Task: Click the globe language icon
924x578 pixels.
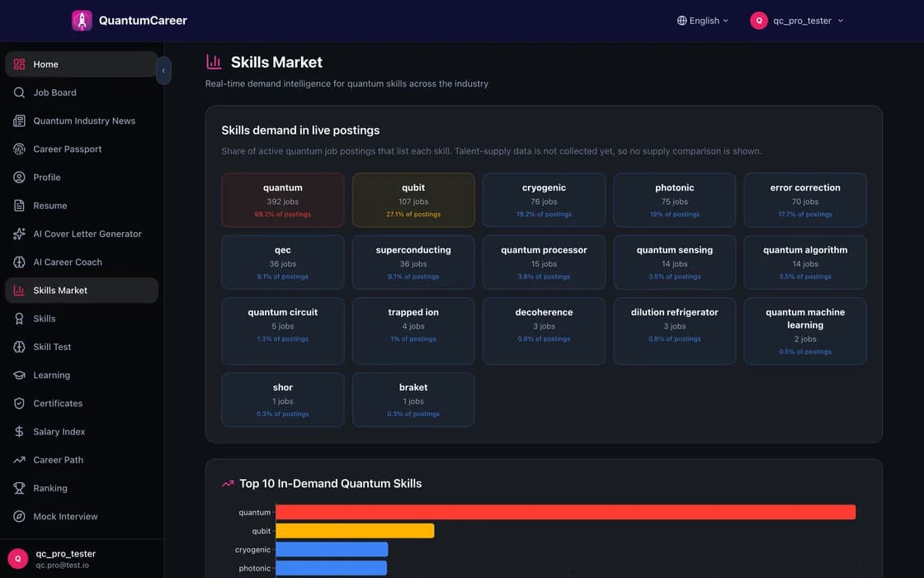Action: 681,21
